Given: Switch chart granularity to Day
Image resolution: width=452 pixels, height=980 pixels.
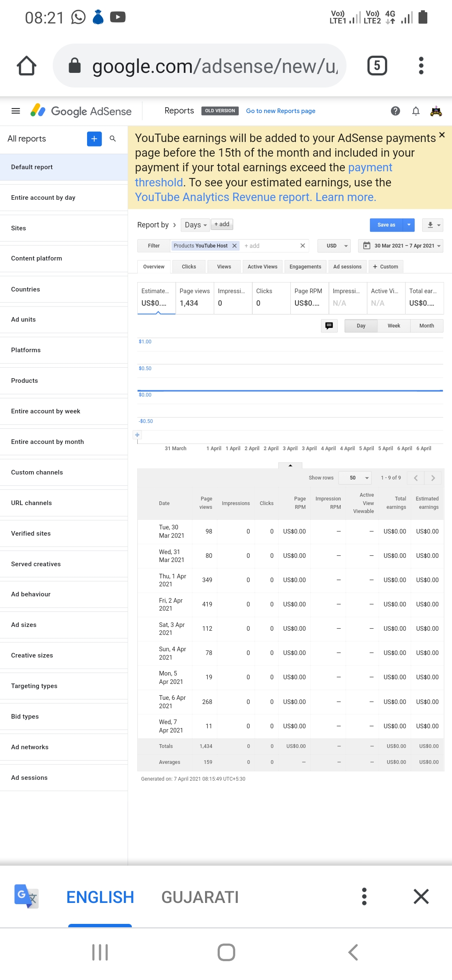Looking at the screenshot, I should 361,326.
